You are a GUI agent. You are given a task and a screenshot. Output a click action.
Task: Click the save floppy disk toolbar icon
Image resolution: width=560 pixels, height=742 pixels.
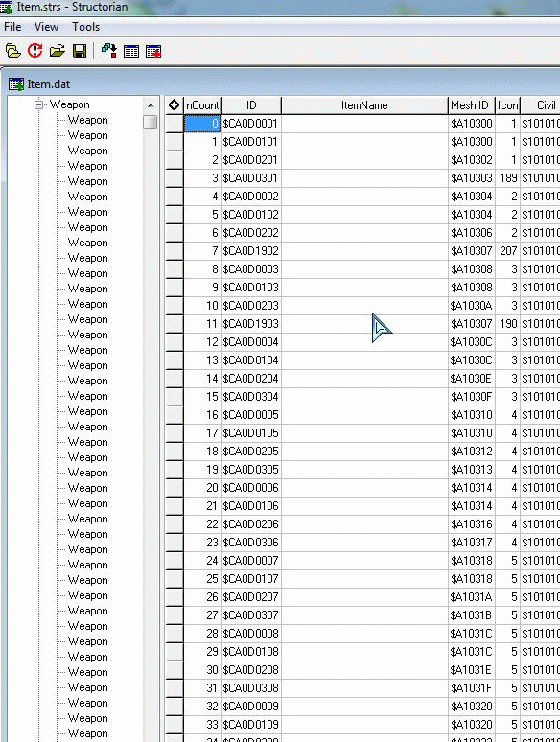point(80,51)
